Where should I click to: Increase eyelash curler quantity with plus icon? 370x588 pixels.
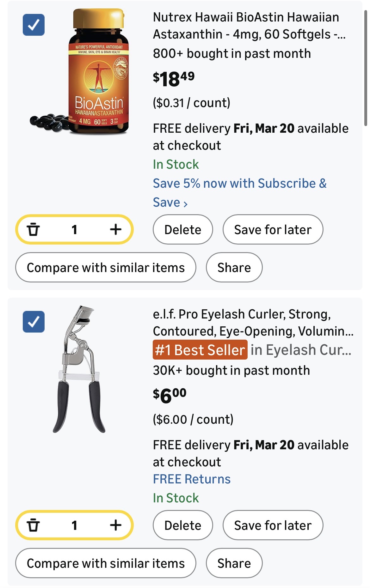(x=116, y=525)
